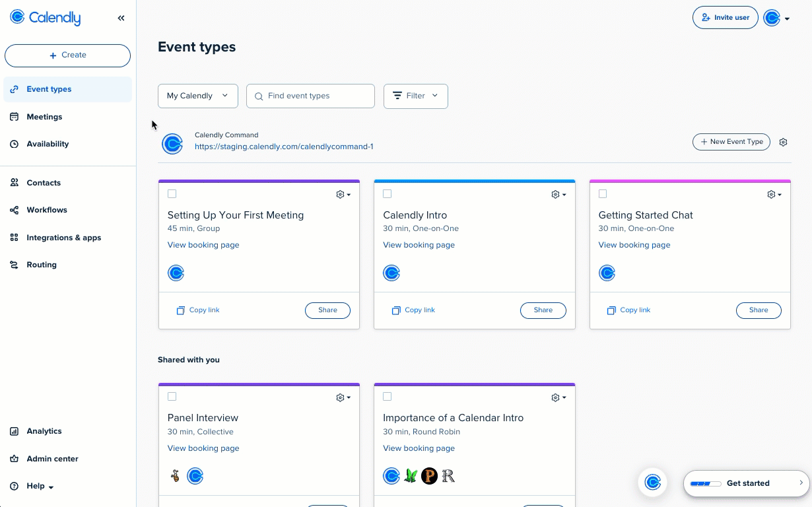Click the Calendly avatar on Panel Interview card
Image resolution: width=812 pixels, height=507 pixels.
[195, 476]
